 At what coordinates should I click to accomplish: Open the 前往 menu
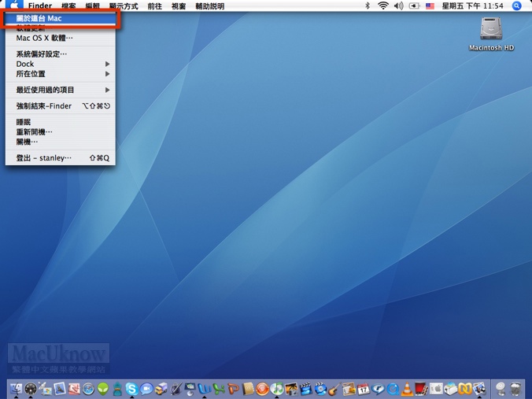155,6
